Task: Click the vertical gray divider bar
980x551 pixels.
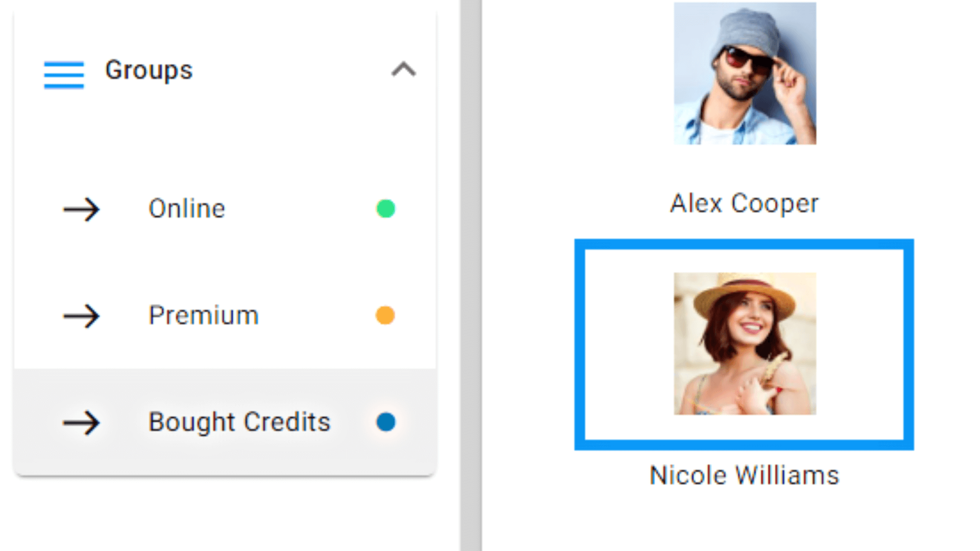Action: click(x=471, y=275)
